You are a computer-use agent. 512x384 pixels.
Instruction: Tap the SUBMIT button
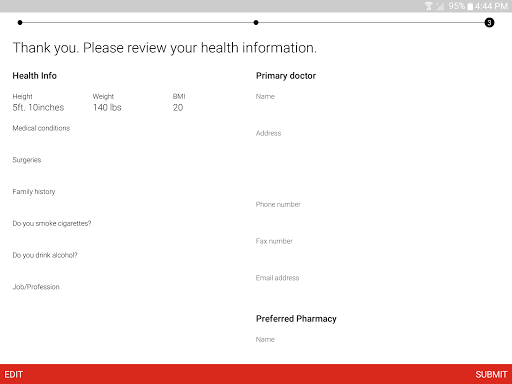point(491,374)
